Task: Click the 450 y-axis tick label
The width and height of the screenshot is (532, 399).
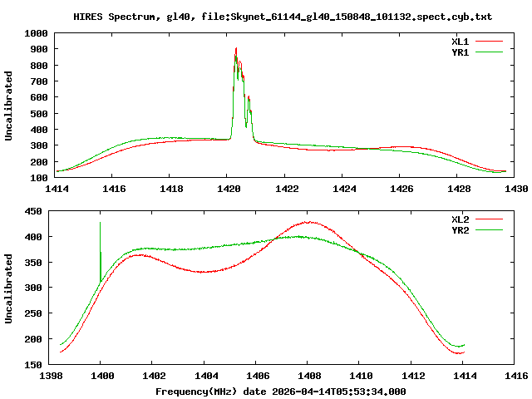Action: (x=33, y=211)
